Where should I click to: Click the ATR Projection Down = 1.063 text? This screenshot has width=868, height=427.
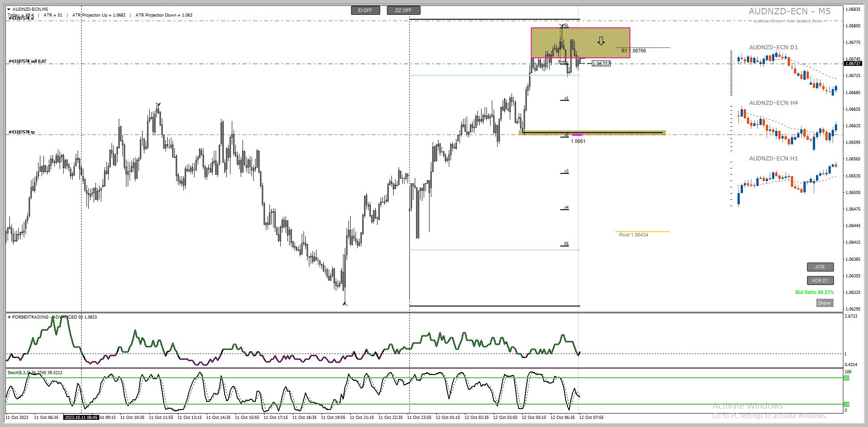click(164, 15)
